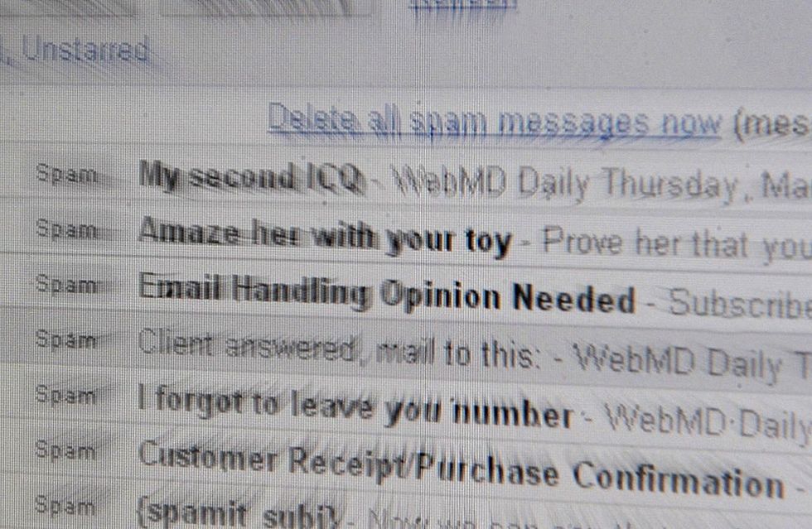Click Spam label beside 'Client answered' row

click(x=65, y=339)
